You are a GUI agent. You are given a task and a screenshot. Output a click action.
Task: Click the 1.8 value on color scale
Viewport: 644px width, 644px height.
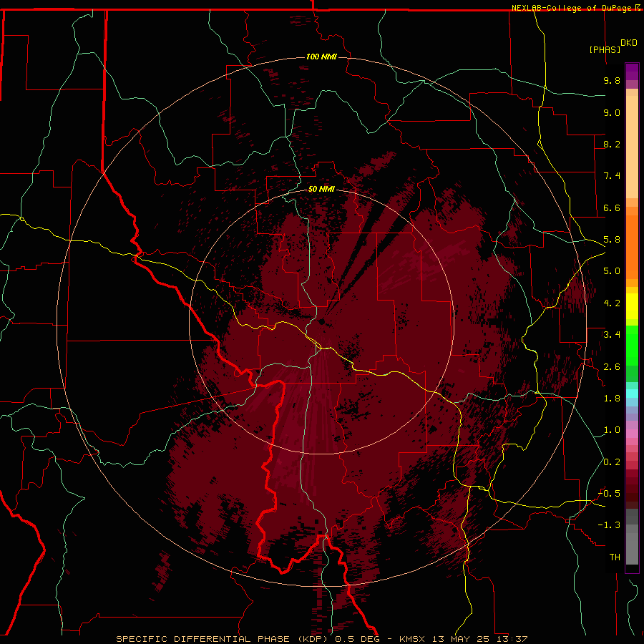612,399
